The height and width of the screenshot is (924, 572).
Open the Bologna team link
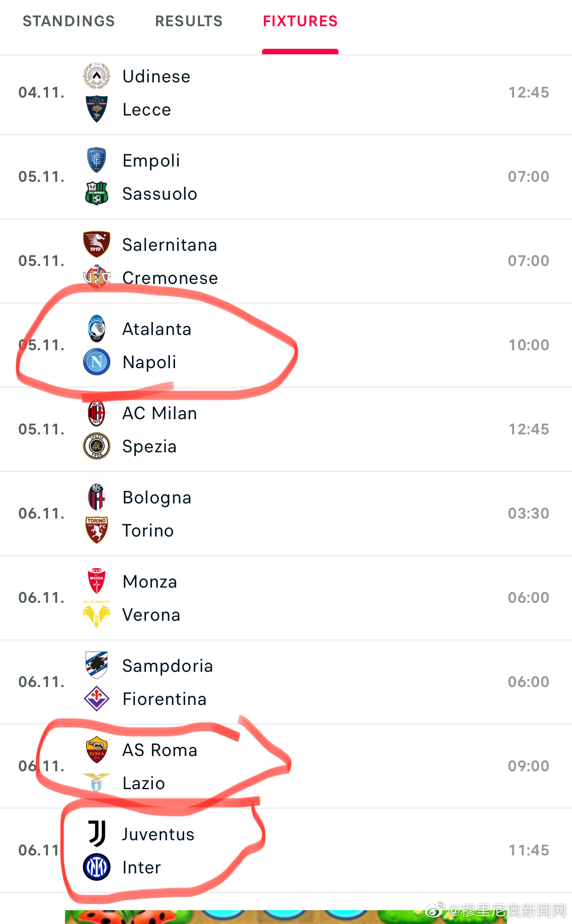point(157,497)
